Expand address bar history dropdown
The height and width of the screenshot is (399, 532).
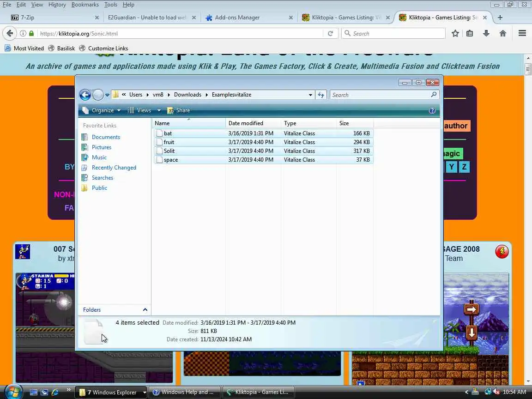point(310,95)
